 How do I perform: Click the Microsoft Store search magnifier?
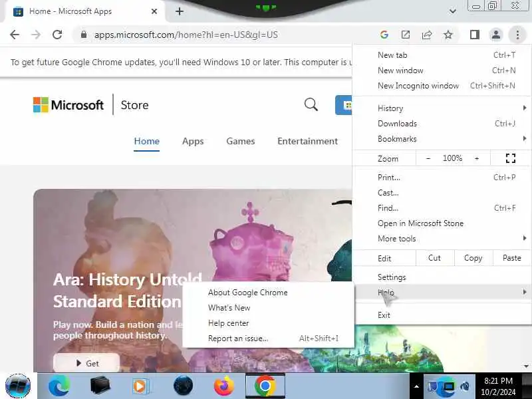click(x=311, y=104)
